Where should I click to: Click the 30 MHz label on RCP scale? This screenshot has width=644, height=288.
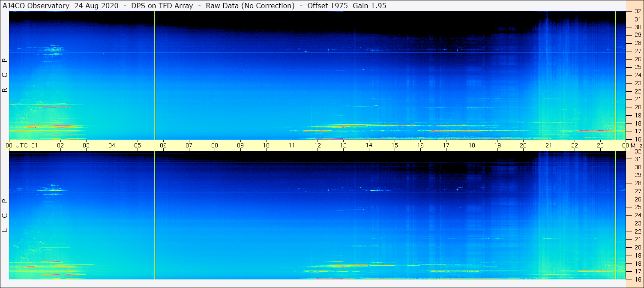637,27
